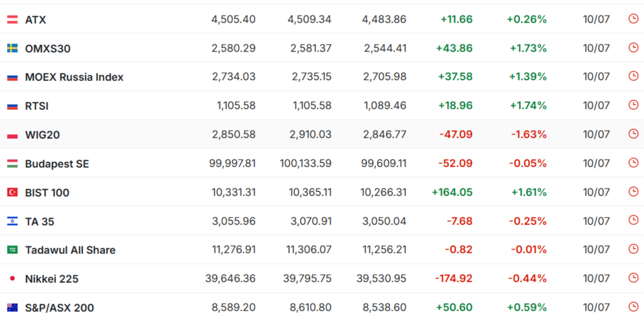The height and width of the screenshot is (317, 644).
Task: Click the Swedish flag icon beside OMXS30
Action: [12, 49]
